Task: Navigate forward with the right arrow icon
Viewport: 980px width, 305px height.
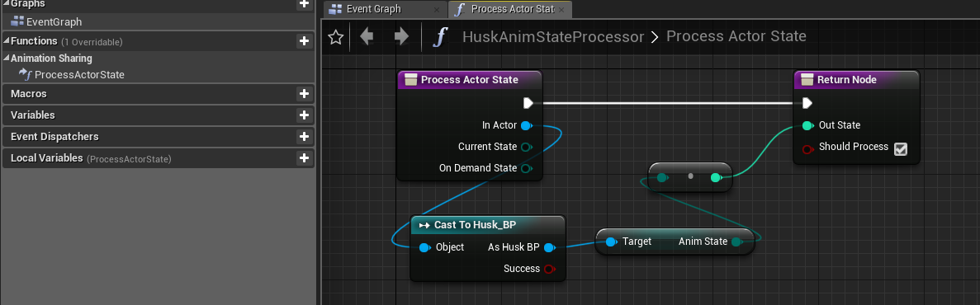Action: 400,37
